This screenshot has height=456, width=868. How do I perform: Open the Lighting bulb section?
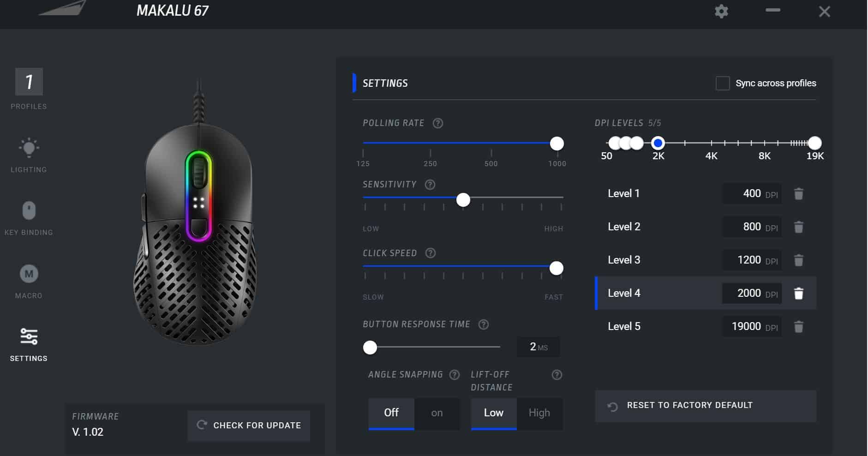(x=29, y=148)
